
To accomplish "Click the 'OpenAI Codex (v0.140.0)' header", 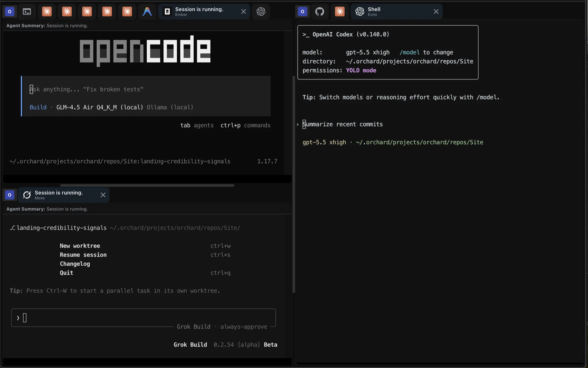I will tap(346, 34).
